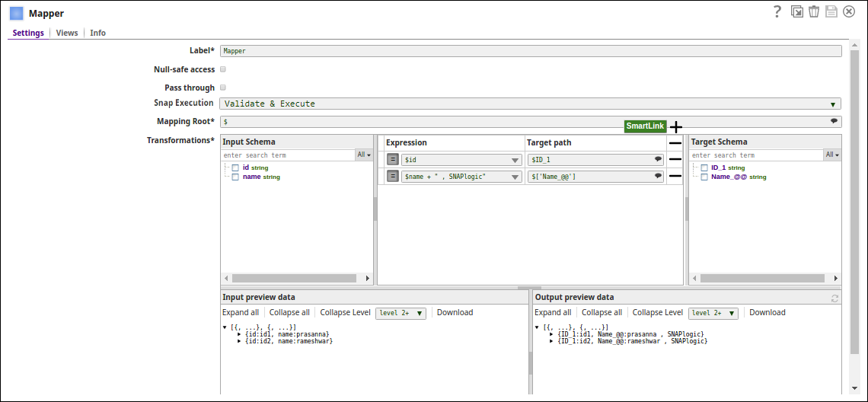
Task: Click the SmartLink button
Action: tap(645, 126)
